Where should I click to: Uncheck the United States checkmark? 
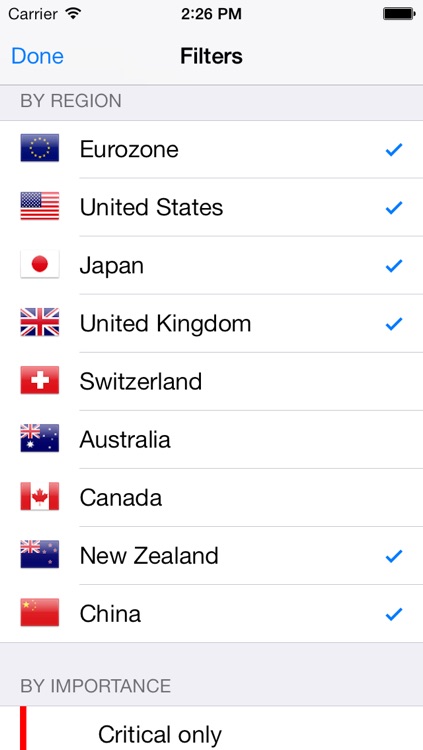coord(394,208)
